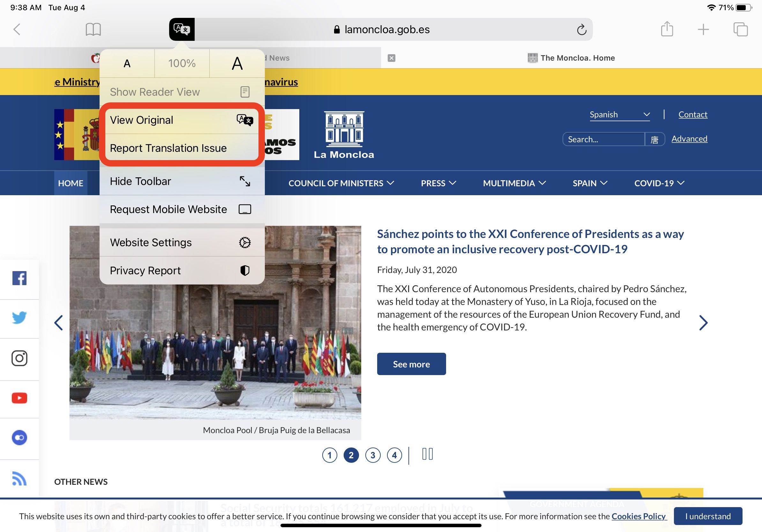
Task: Click the Facebook sidebar icon
Action: tap(19, 278)
